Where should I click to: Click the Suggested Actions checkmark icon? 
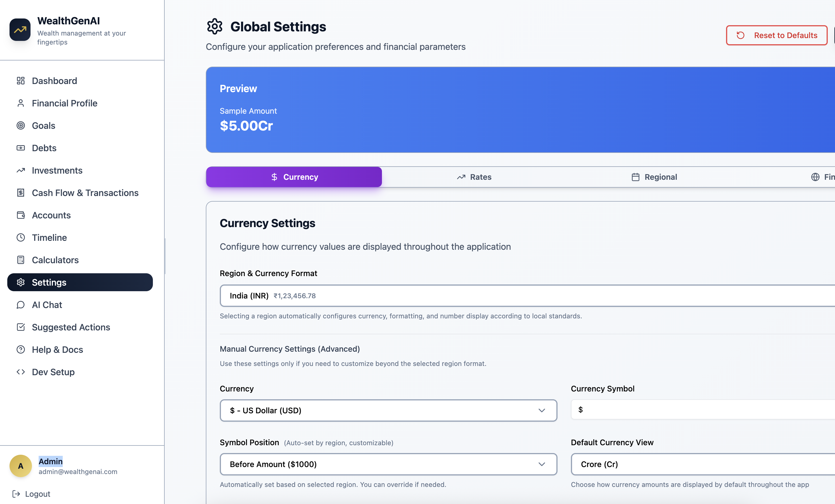pyautogui.click(x=21, y=327)
